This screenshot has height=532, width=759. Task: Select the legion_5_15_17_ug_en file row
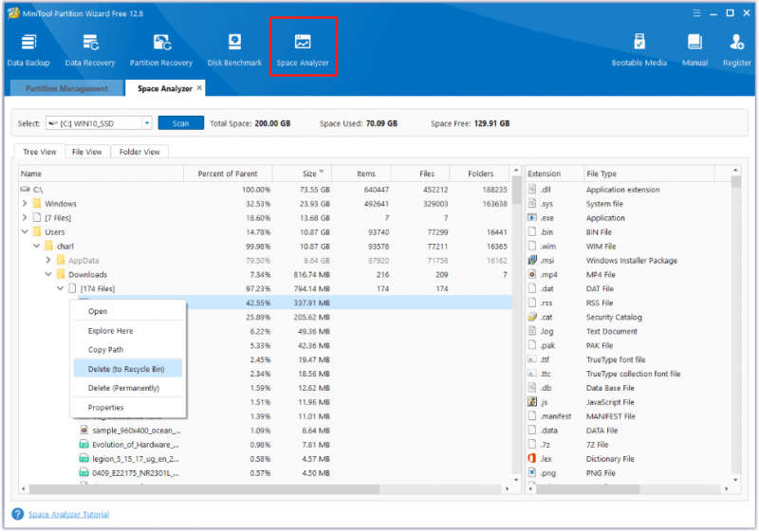(266, 458)
